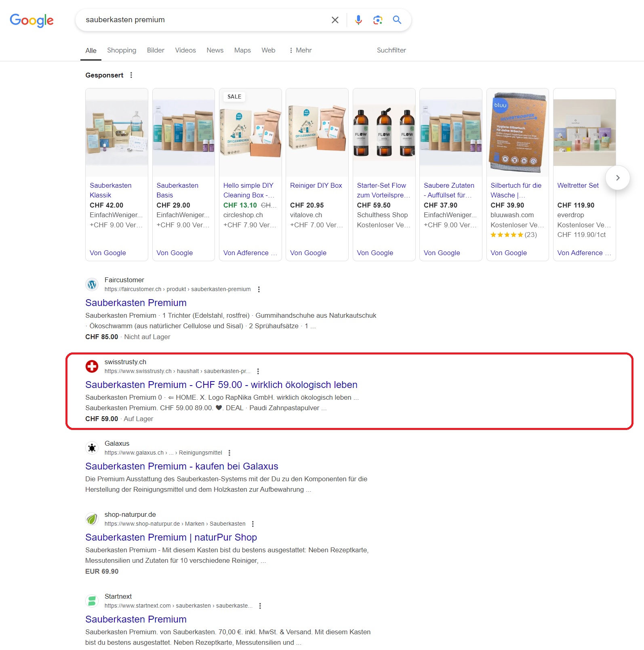Switch to the Shopping tab

[x=122, y=50]
